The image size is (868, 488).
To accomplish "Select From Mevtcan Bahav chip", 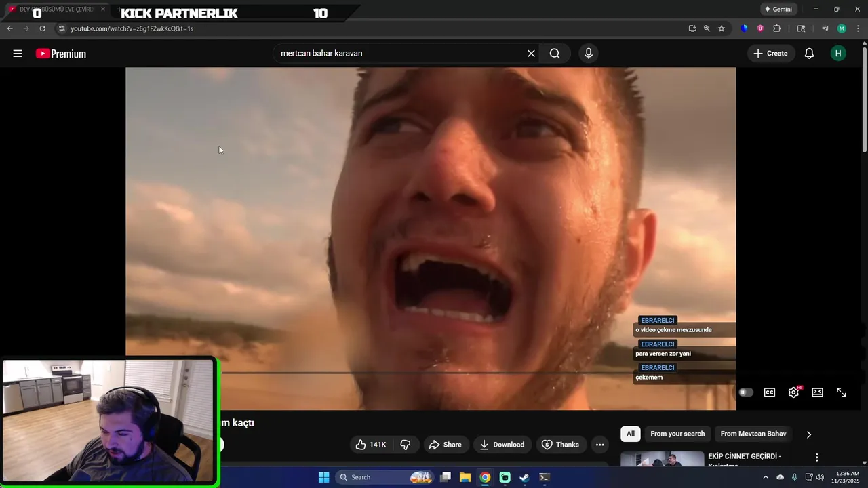I will [753, 434].
